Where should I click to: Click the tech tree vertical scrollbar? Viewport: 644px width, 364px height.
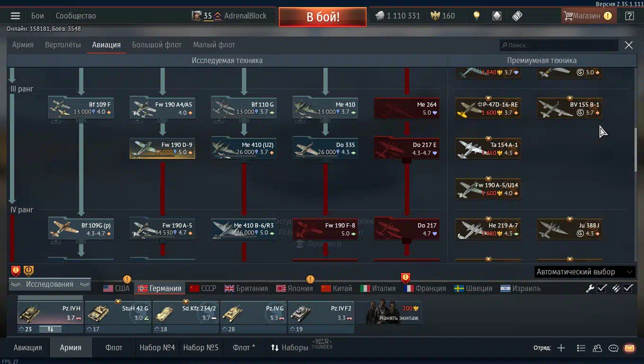point(636,149)
